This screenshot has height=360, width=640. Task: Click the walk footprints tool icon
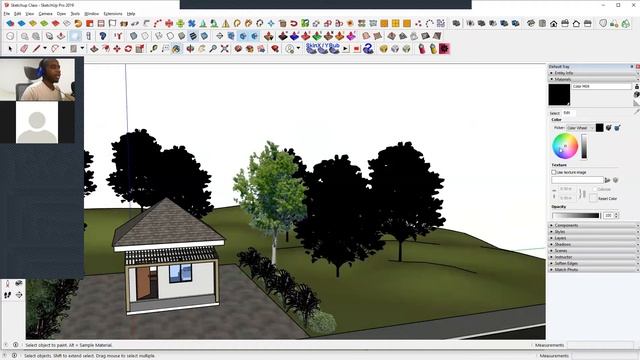pos(7,295)
